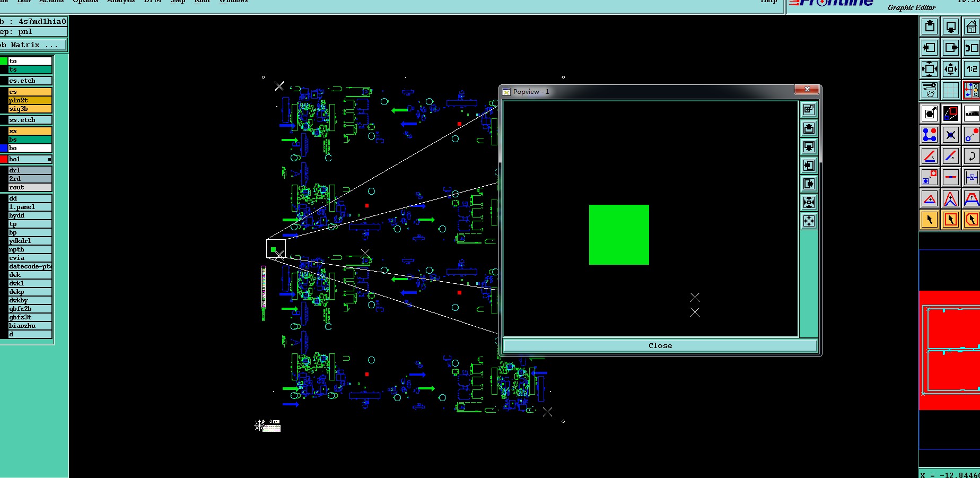Select layer 'gbfz2b' in layer list

[x=30, y=309]
